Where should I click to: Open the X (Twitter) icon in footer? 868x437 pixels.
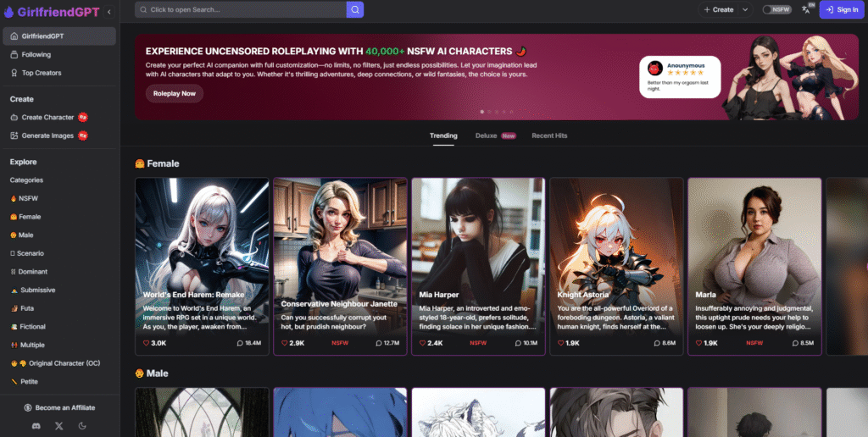[59, 425]
